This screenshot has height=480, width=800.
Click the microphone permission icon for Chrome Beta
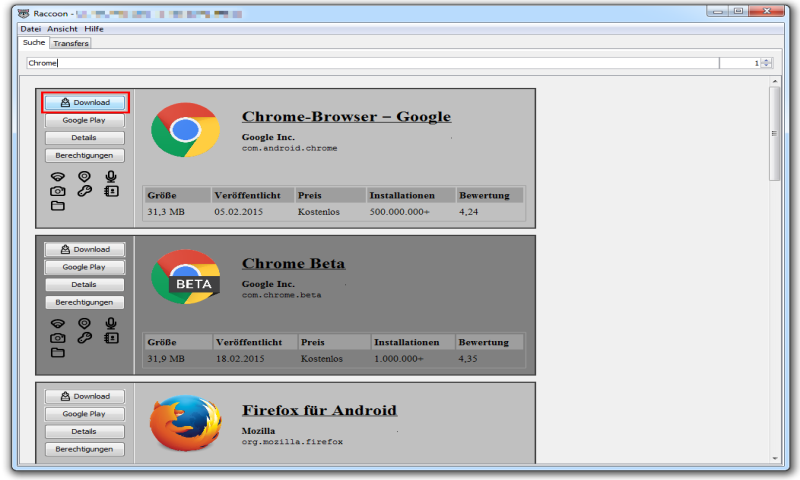(111, 323)
